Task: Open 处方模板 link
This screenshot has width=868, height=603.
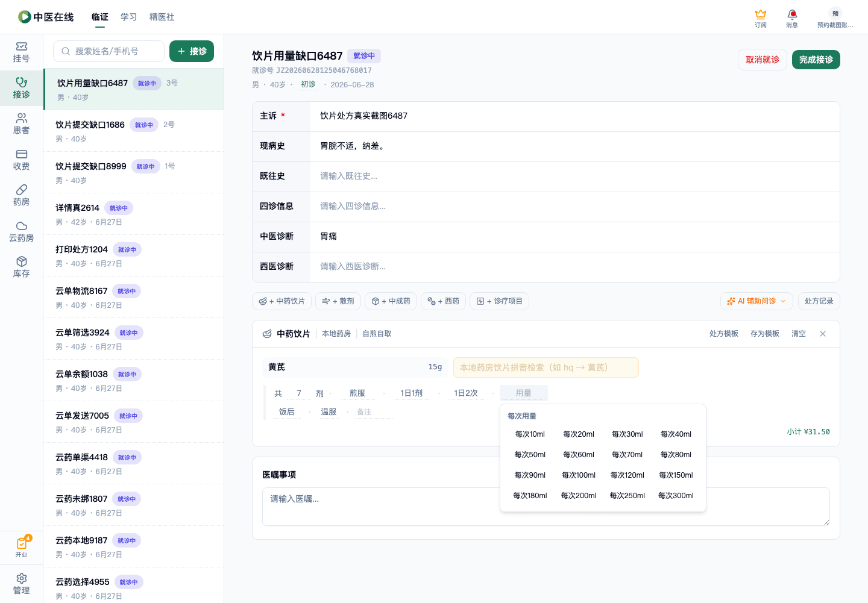Action: [x=724, y=334]
